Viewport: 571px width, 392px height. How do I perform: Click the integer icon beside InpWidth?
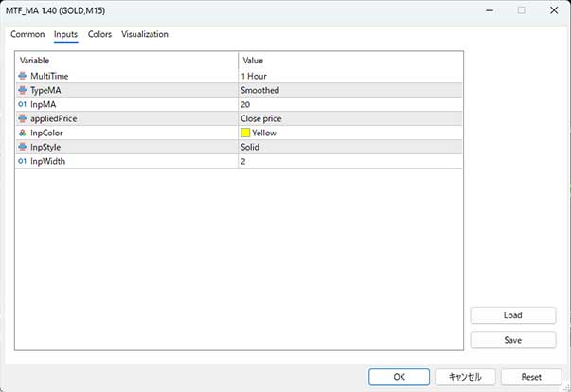pyautogui.click(x=22, y=161)
